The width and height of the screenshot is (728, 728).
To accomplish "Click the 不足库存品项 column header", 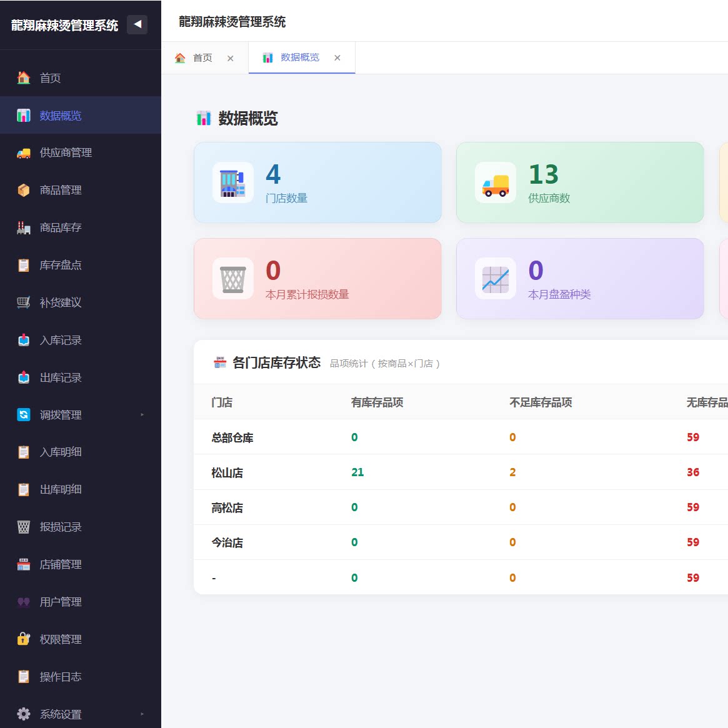I will coord(541,402).
